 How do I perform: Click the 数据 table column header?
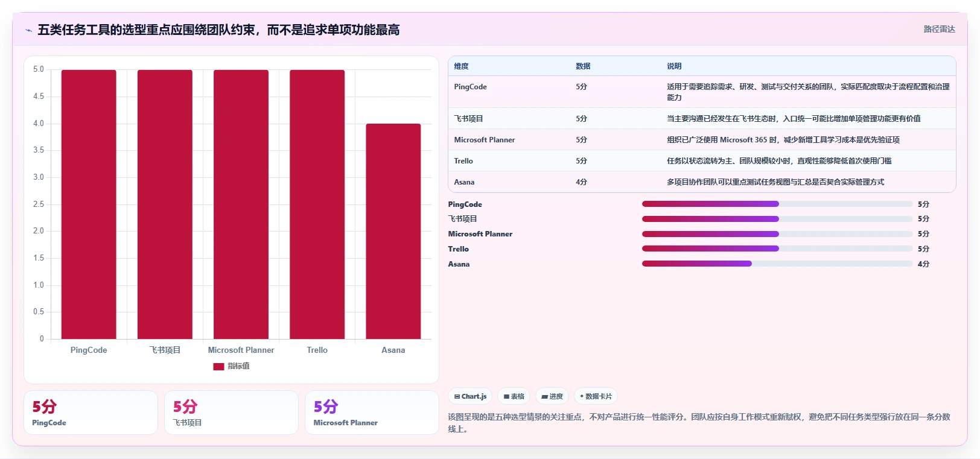(583, 66)
